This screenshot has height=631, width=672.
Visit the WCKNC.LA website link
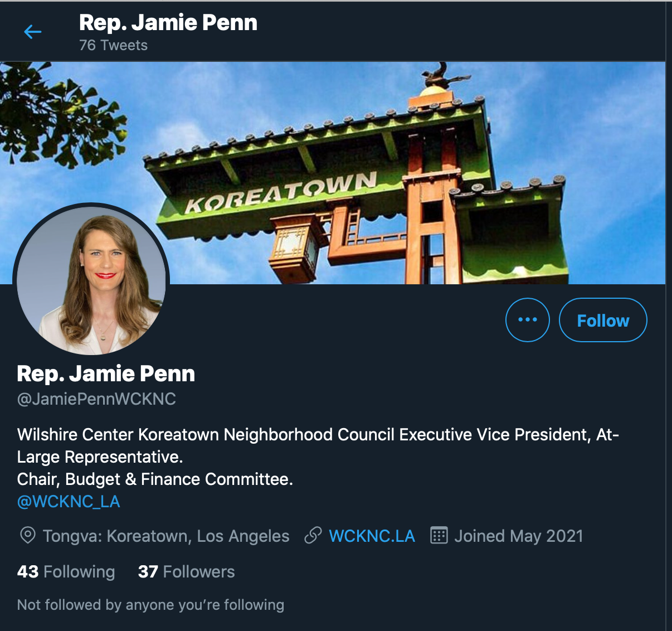point(372,536)
